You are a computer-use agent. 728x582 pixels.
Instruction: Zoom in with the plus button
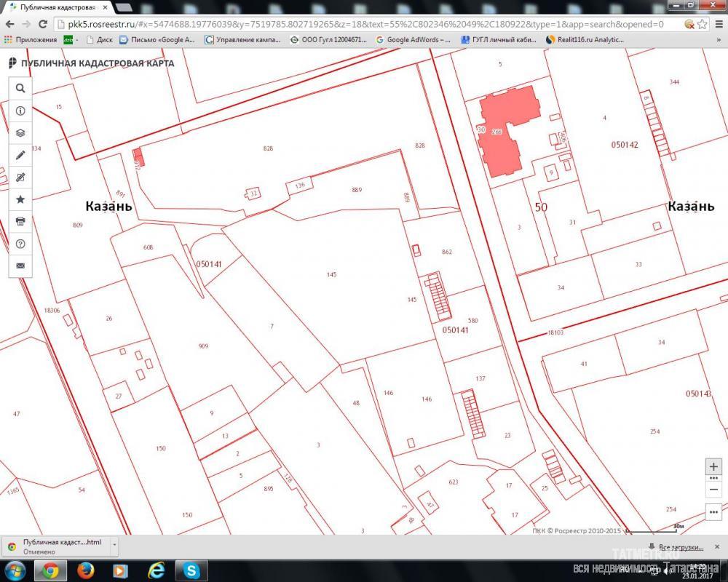[713, 467]
